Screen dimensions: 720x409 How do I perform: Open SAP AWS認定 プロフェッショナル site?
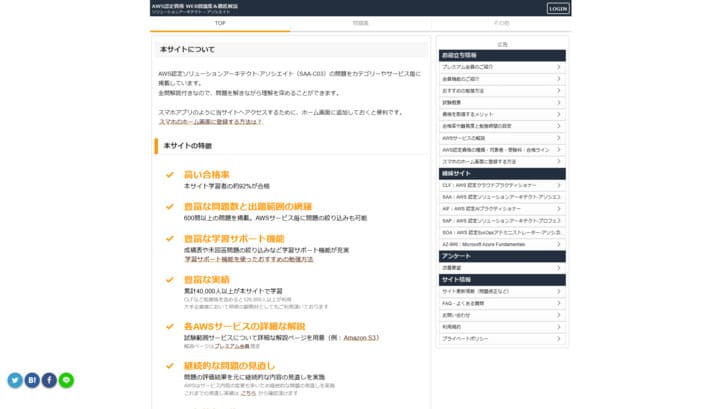[x=502, y=221]
